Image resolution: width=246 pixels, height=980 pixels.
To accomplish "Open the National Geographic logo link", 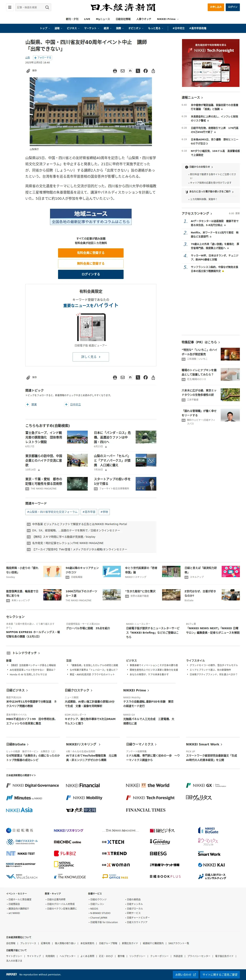I will (64, 865).
